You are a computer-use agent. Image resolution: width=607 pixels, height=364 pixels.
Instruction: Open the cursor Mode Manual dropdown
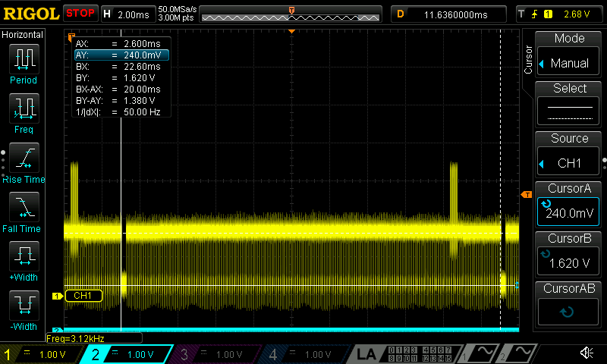pyautogui.click(x=569, y=64)
